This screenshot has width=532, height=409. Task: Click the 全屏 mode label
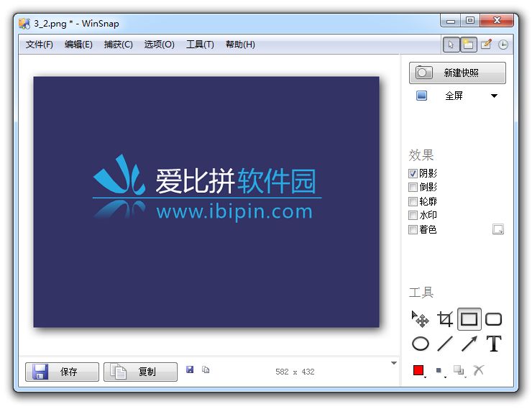point(454,96)
